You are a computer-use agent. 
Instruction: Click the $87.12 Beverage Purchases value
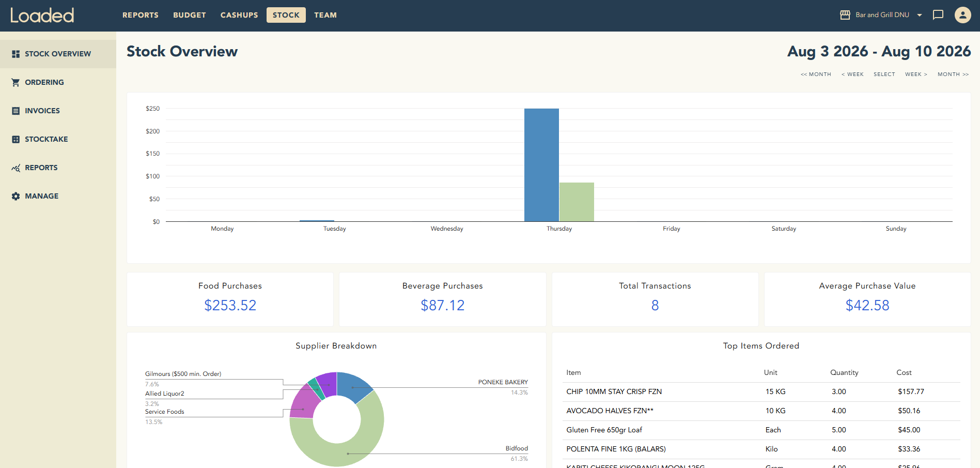pos(443,306)
